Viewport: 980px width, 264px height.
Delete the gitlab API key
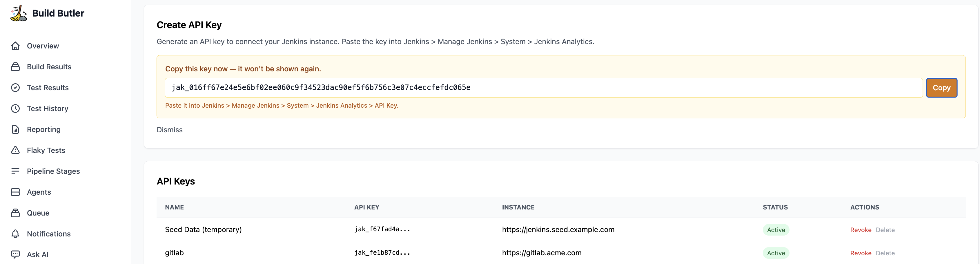tap(885, 253)
